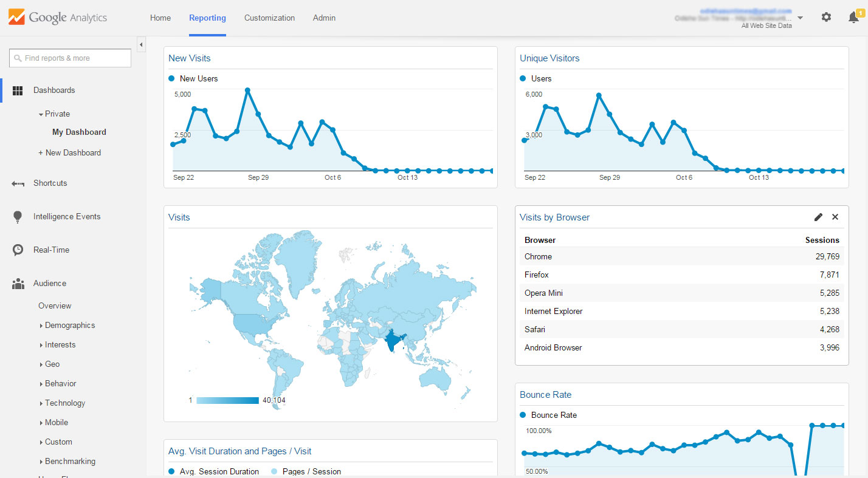This screenshot has width=868, height=478.
Task: Click in the Find reports search field
Action: 71,58
